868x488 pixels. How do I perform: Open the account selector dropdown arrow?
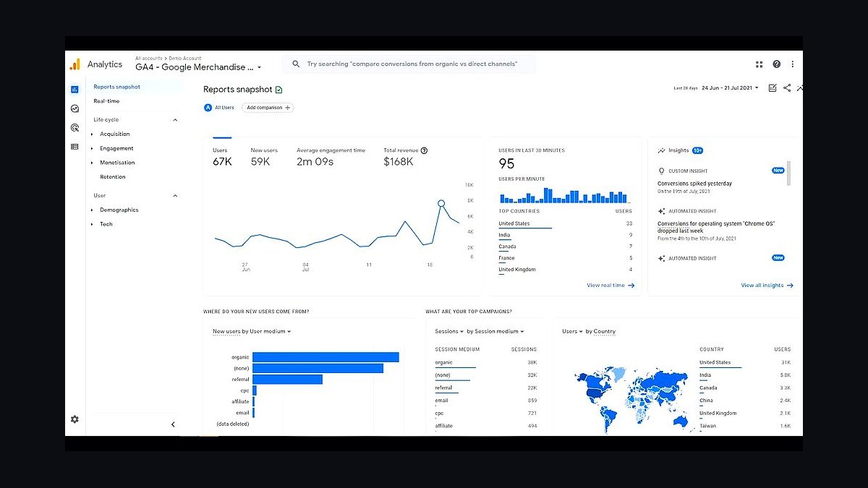point(259,68)
